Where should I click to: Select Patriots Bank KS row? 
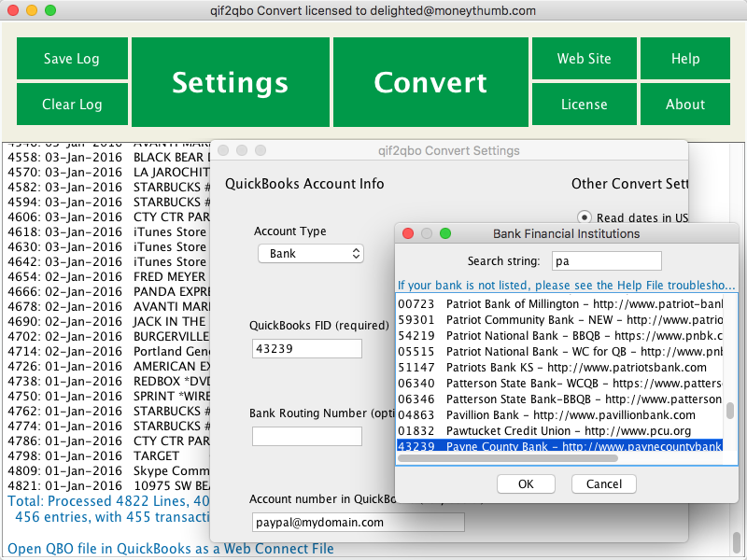point(559,368)
